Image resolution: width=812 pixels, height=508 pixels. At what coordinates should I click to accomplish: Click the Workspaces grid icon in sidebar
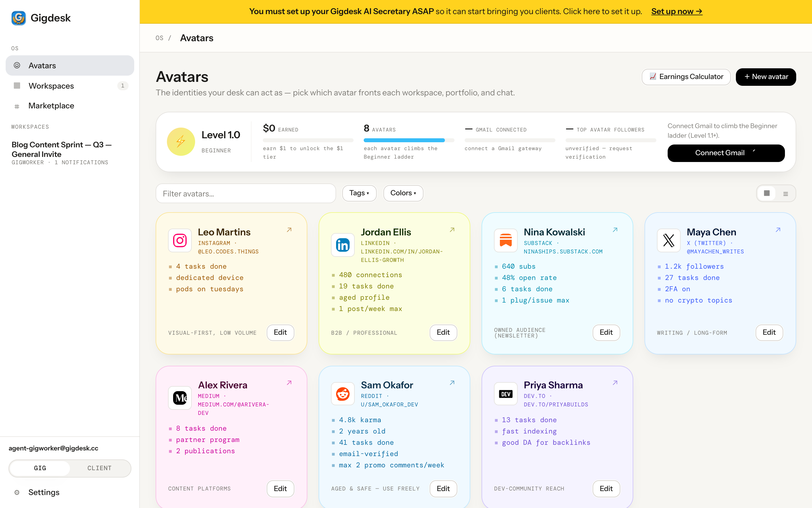17,86
